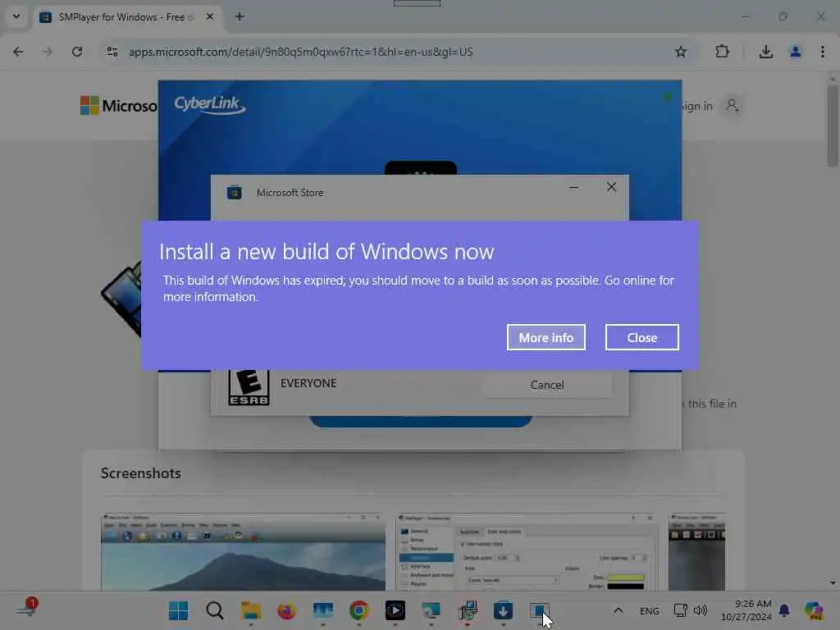Click the CyberLink logo
This screenshot has width=840, height=630.
tap(209, 104)
